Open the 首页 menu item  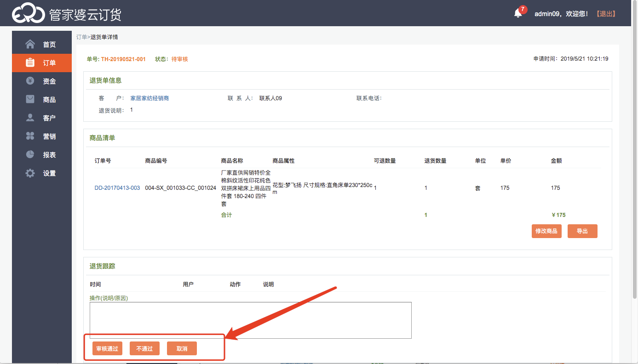42,45
